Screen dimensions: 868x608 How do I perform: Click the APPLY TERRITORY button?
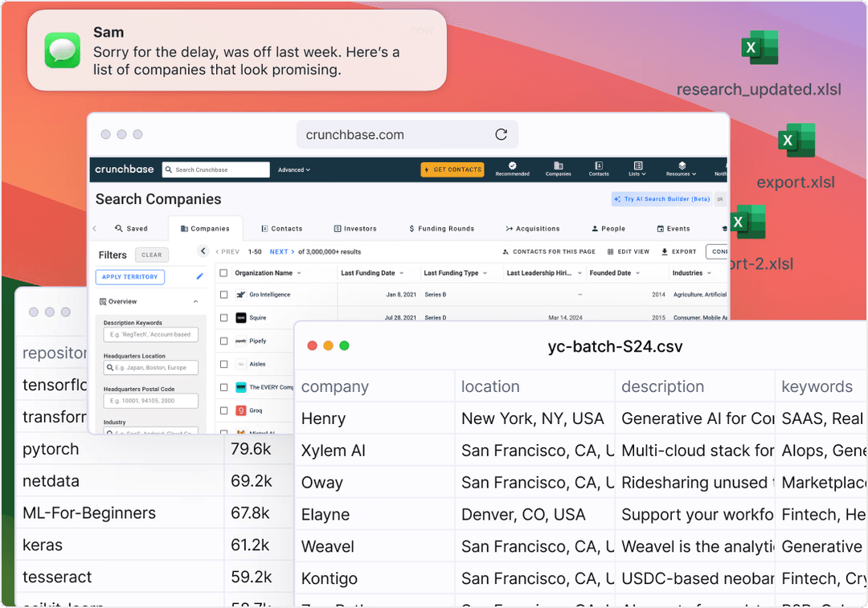(x=129, y=276)
